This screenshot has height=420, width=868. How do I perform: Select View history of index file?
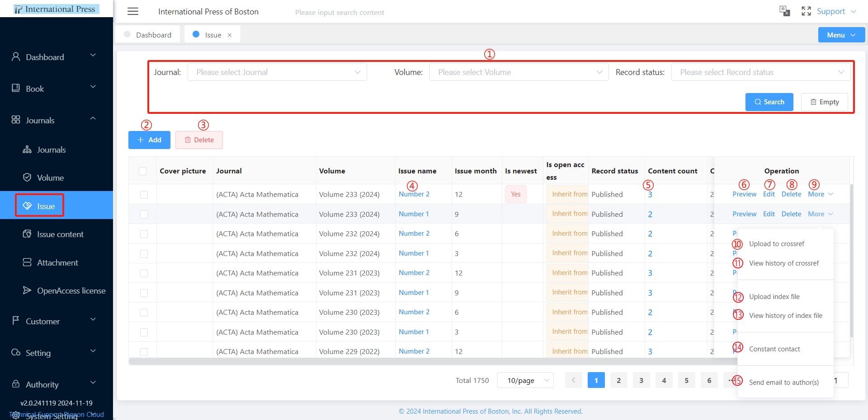[x=785, y=316]
